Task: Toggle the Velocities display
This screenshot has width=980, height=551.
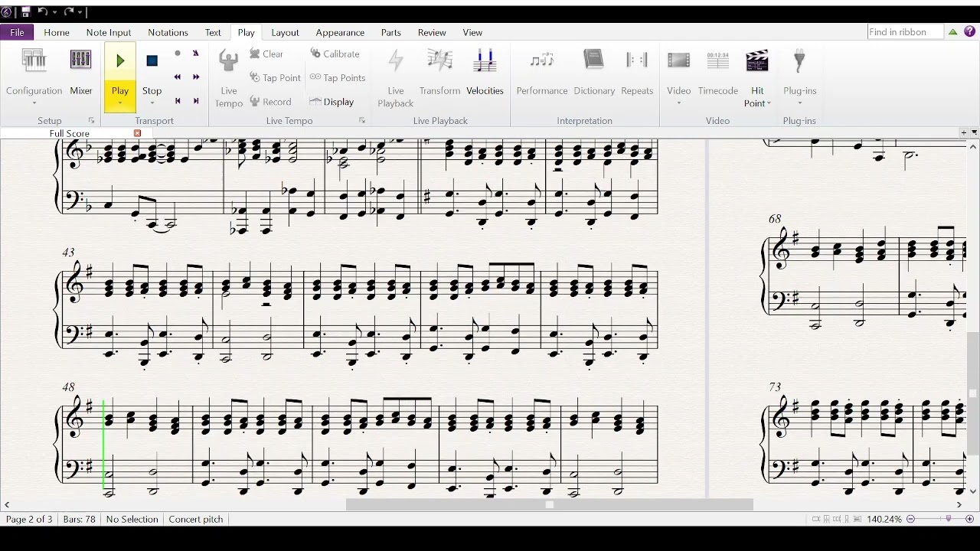Action: (x=485, y=70)
